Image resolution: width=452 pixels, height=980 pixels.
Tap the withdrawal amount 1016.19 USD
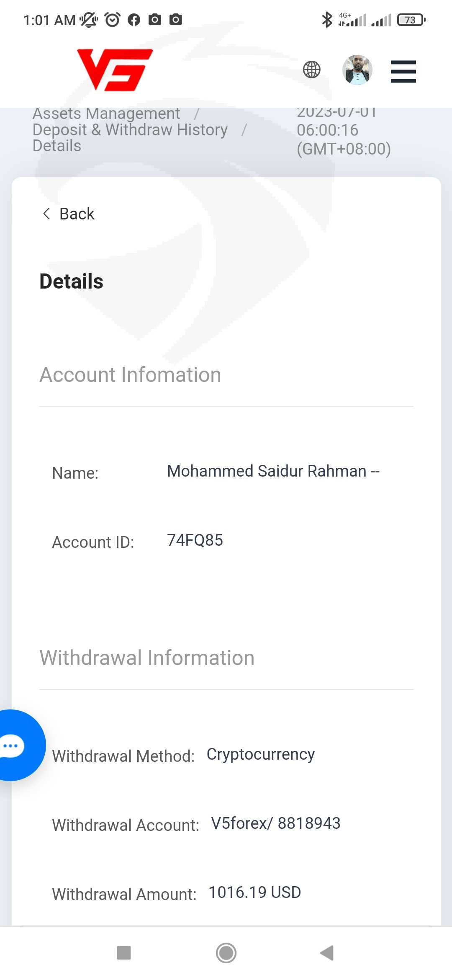coord(254,892)
